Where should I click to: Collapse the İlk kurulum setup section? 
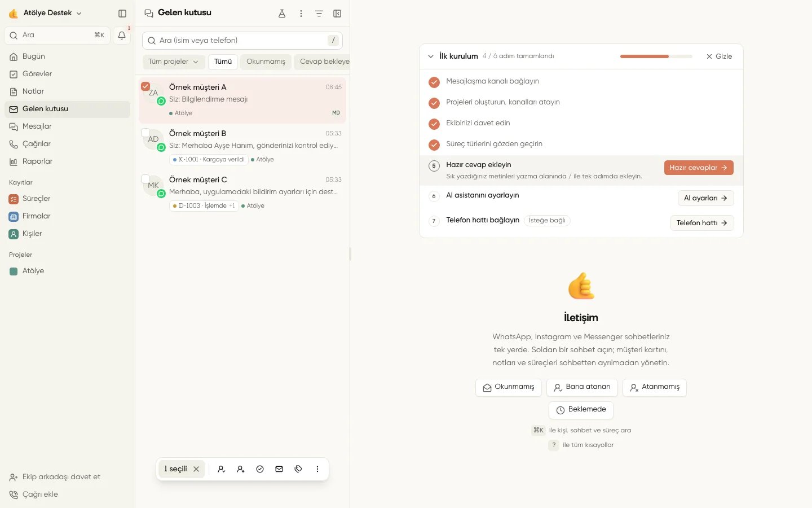[431, 56]
